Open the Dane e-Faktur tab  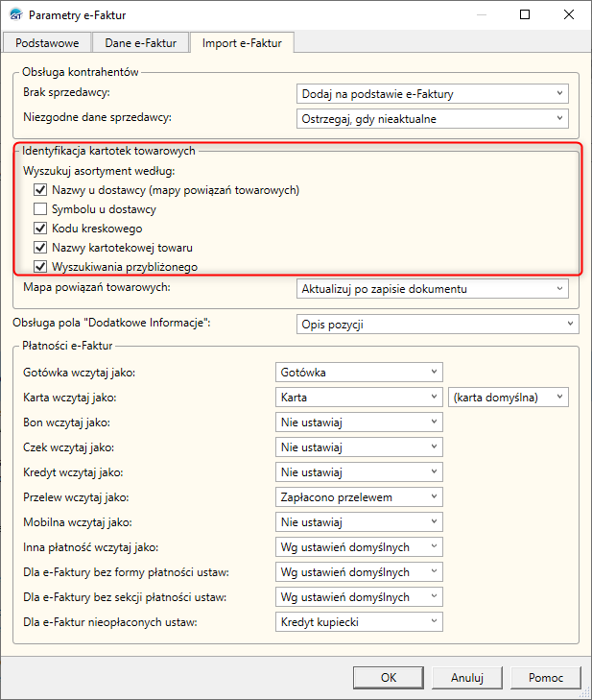(141, 43)
